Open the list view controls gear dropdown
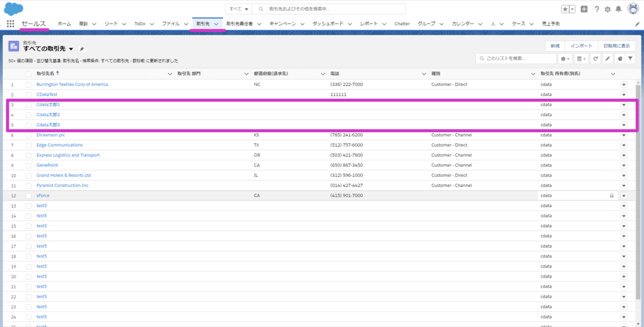Screen dimensions: 644x327 click(565, 59)
